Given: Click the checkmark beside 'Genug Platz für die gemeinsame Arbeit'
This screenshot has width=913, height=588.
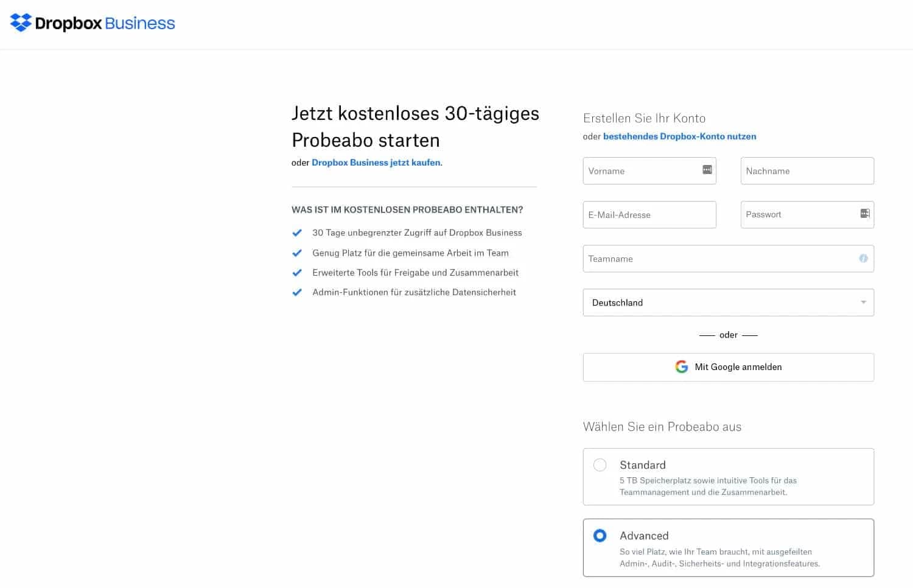Looking at the screenshot, I should (x=298, y=252).
